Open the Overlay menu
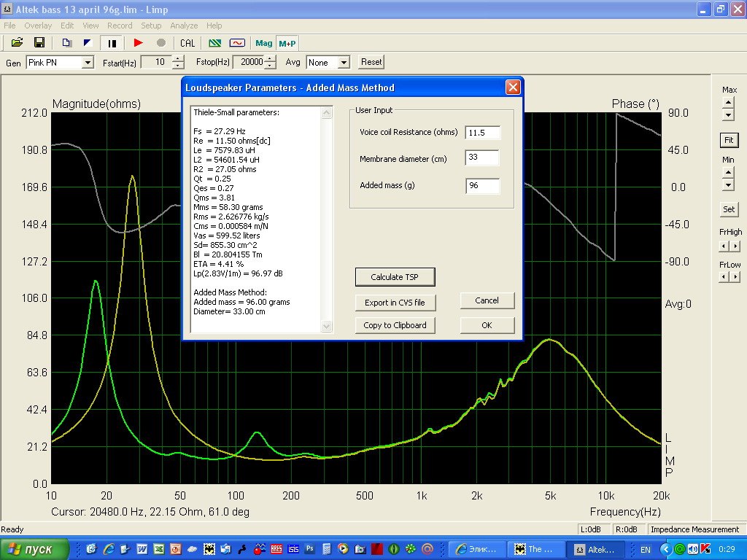The width and height of the screenshot is (747, 560). click(38, 26)
